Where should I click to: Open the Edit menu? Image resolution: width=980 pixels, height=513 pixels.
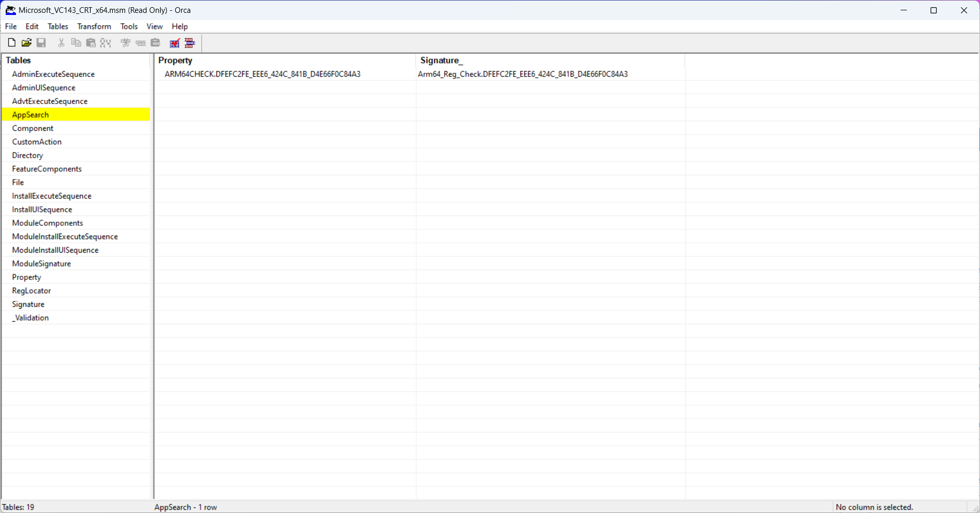click(x=32, y=26)
